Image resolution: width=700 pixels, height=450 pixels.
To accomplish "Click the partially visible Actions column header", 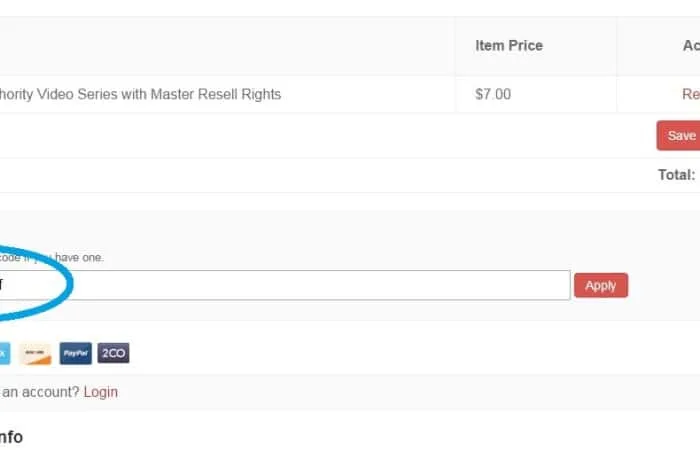I will [x=691, y=46].
